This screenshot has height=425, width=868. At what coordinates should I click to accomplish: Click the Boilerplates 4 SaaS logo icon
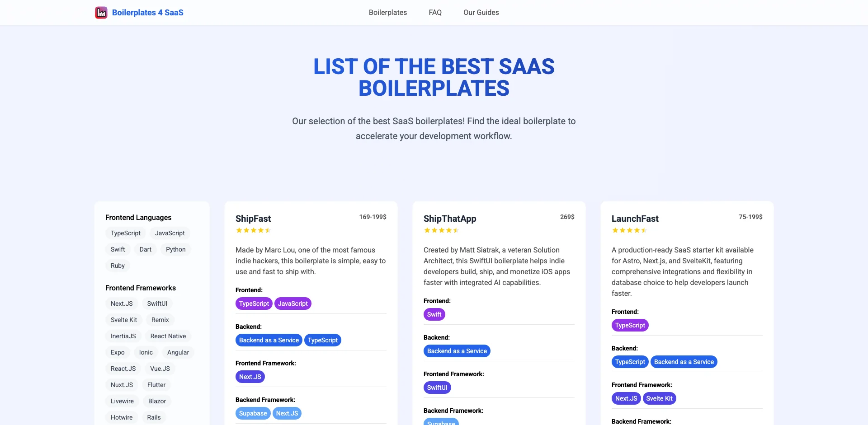pyautogui.click(x=101, y=12)
